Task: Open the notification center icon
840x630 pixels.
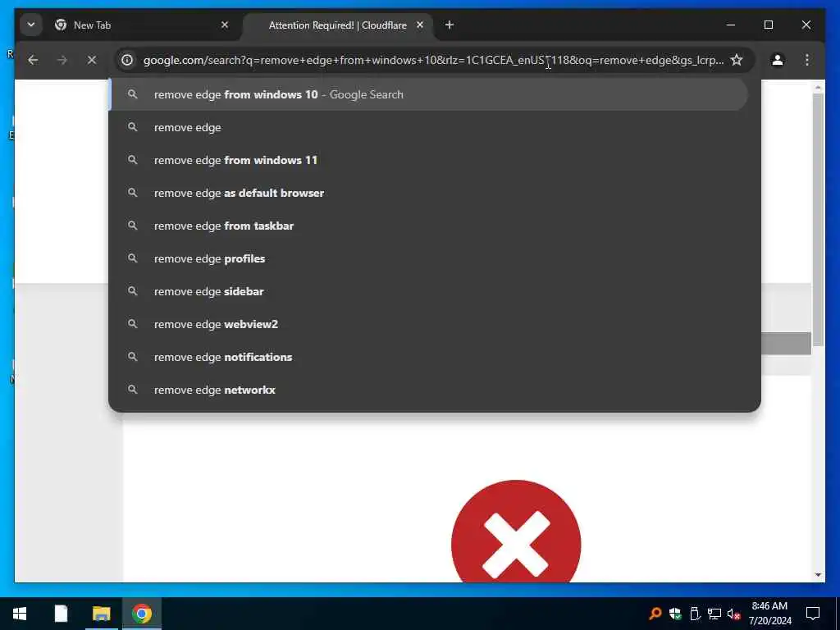Action: tap(813, 614)
